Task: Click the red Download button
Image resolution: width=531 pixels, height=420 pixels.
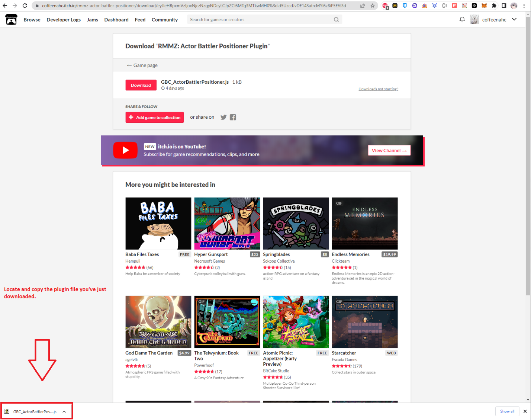Action: click(141, 85)
